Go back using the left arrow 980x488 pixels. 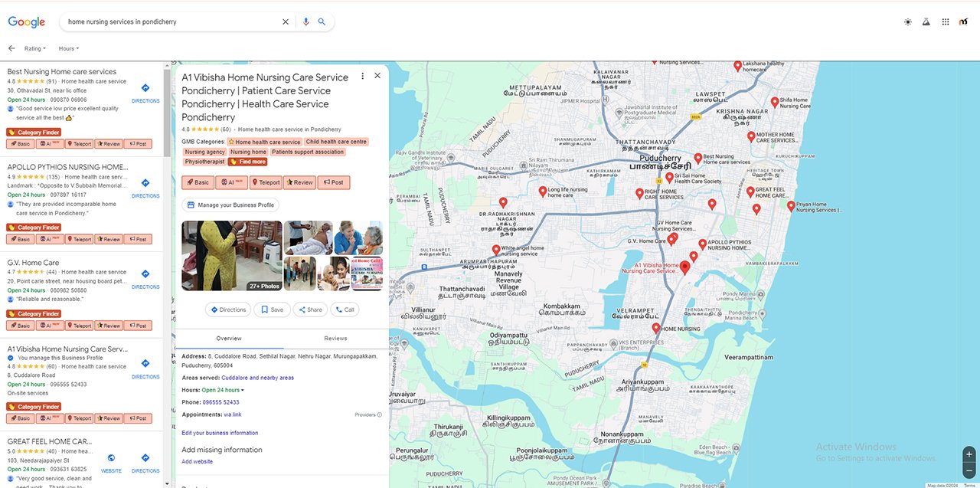click(x=11, y=48)
